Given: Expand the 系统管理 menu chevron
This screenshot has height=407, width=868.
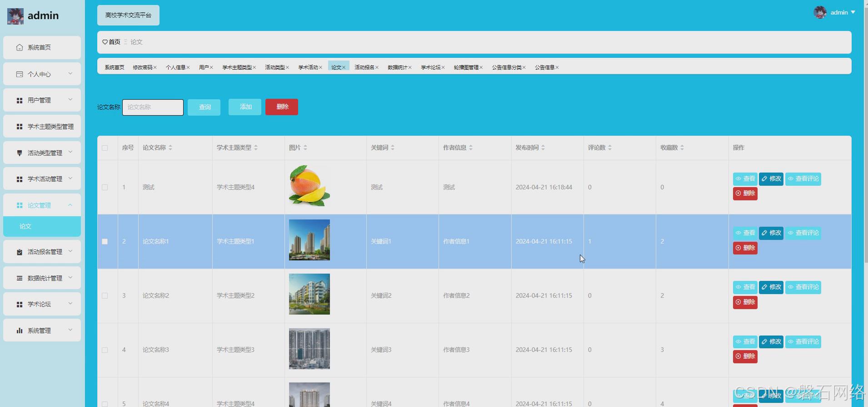Looking at the screenshot, I should 70,330.
